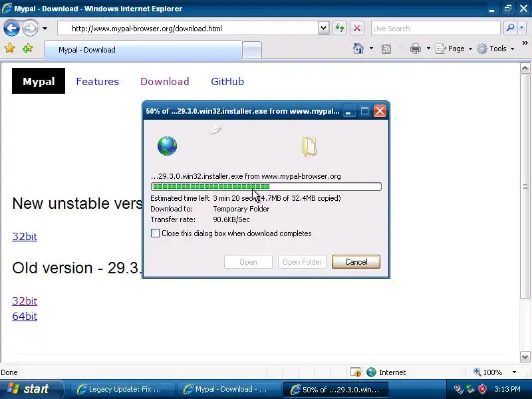
Task: Click the old version 32bit link
Action: coord(25,301)
